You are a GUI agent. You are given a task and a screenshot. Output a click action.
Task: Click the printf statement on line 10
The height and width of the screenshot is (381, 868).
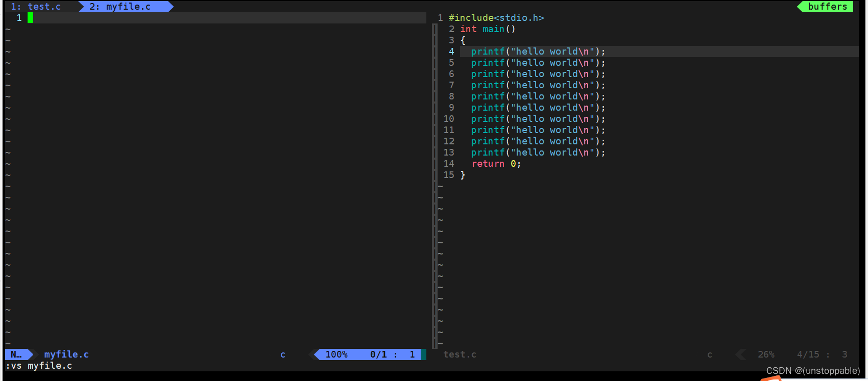[x=538, y=119]
